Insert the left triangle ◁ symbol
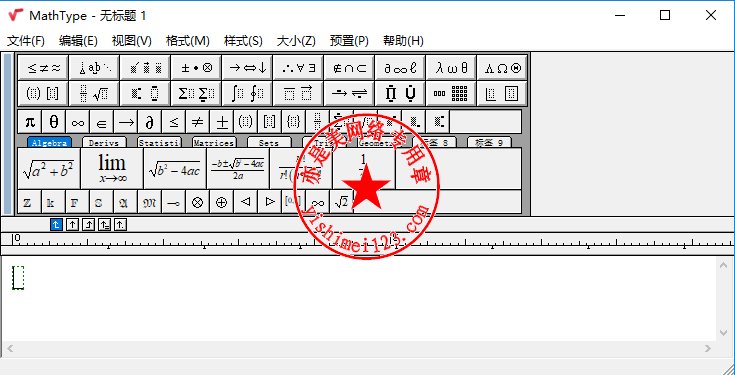Screen dimensions: 735x375 pyautogui.click(x=245, y=202)
